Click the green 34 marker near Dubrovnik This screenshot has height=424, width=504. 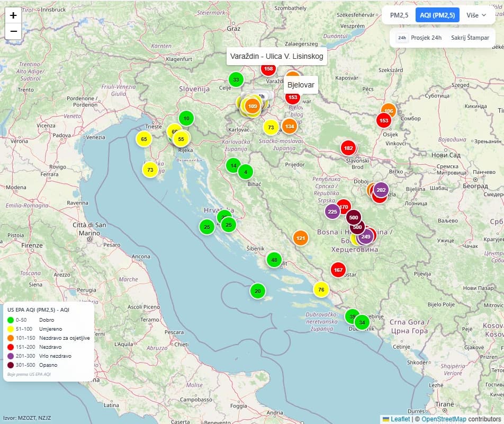point(362,322)
